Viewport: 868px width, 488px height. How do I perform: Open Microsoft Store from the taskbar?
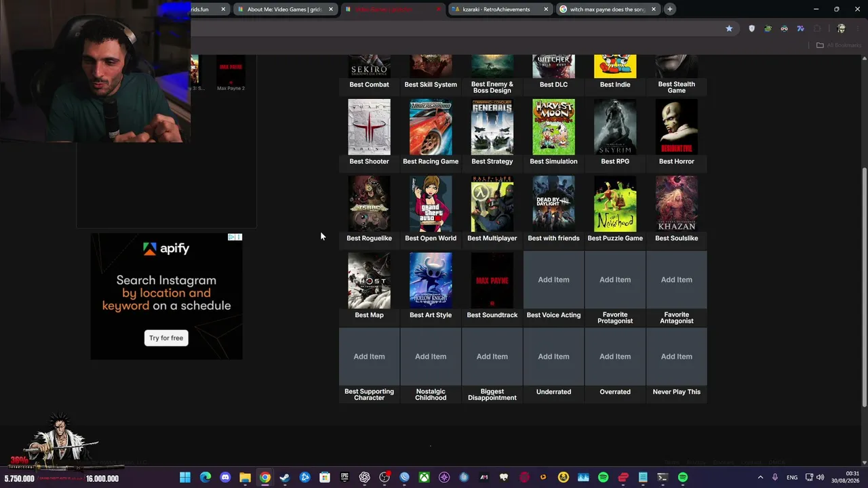325,478
